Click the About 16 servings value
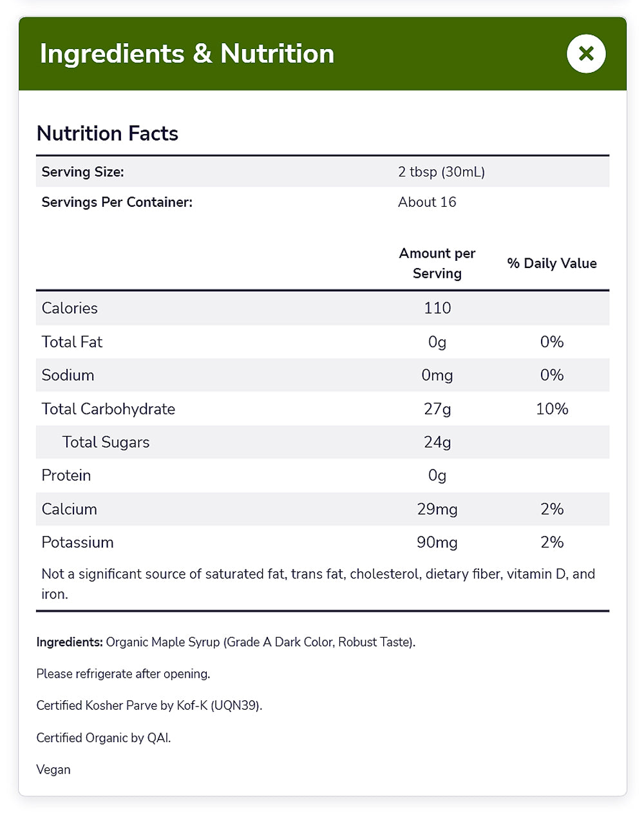 427,202
